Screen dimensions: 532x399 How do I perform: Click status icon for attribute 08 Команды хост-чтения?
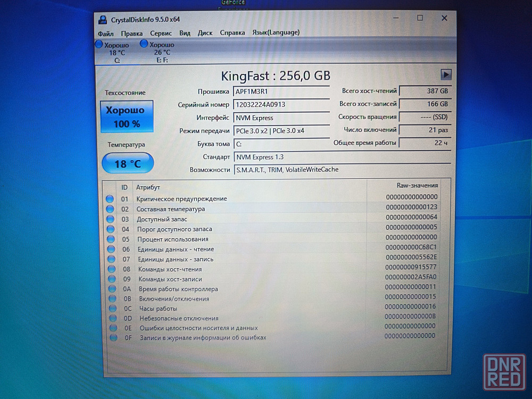(x=112, y=269)
